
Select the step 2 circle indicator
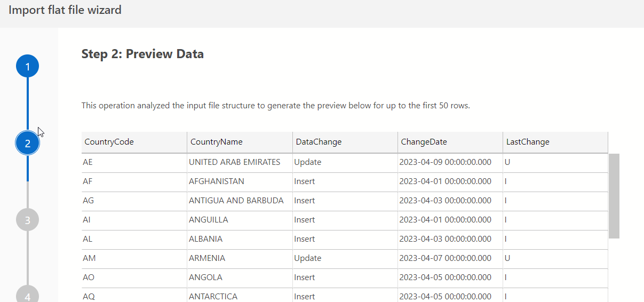tap(27, 143)
